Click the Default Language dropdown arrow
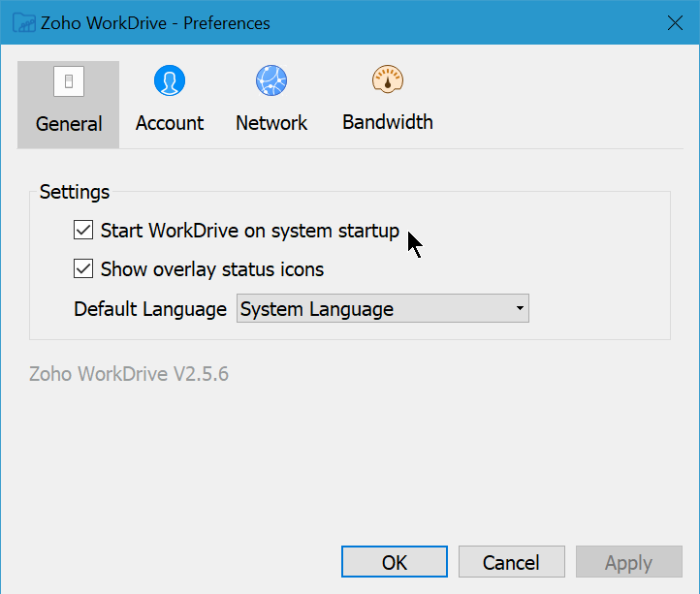 tap(521, 310)
